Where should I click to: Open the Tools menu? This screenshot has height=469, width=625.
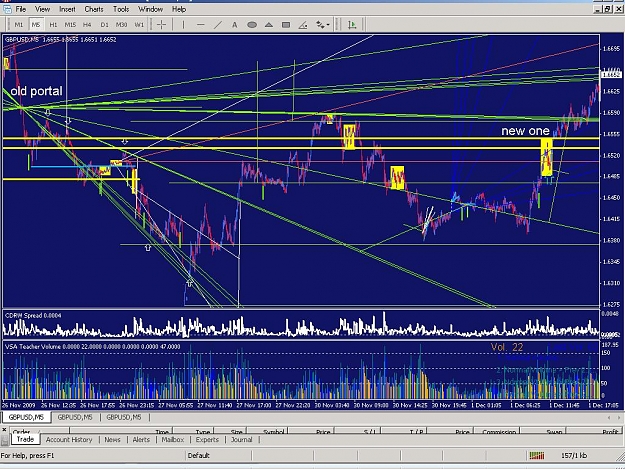(121, 9)
